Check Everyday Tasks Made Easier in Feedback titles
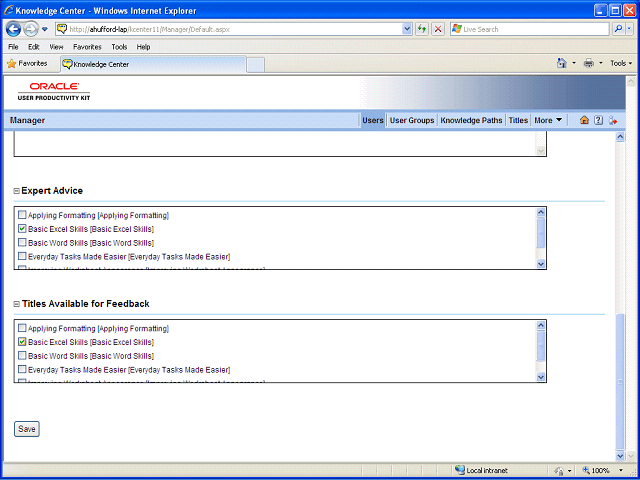Image resolution: width=640 pixels, height=480 pixels. tap(22, 369)
